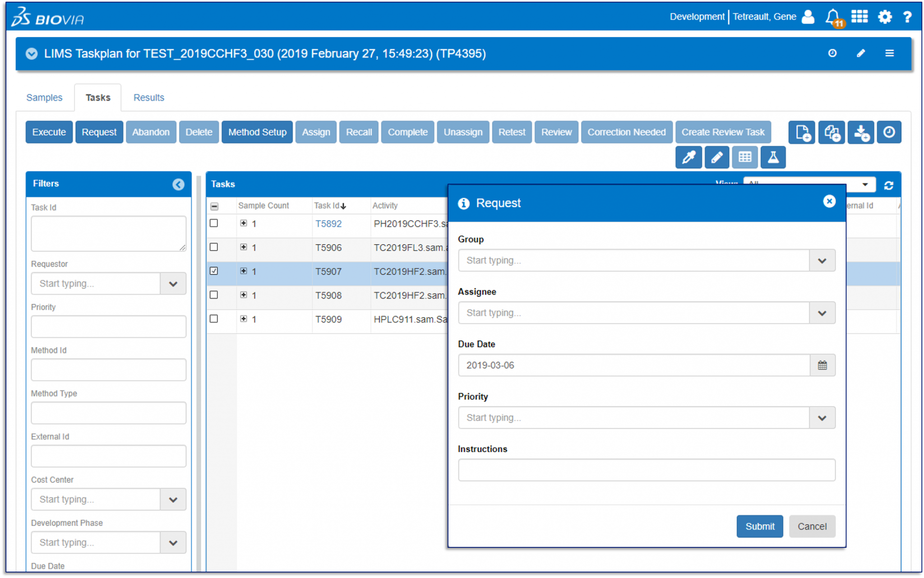The width and height of the screenshot is (924, 578).
Task: Click the notifications bell icon
Action: click(833, 17)
